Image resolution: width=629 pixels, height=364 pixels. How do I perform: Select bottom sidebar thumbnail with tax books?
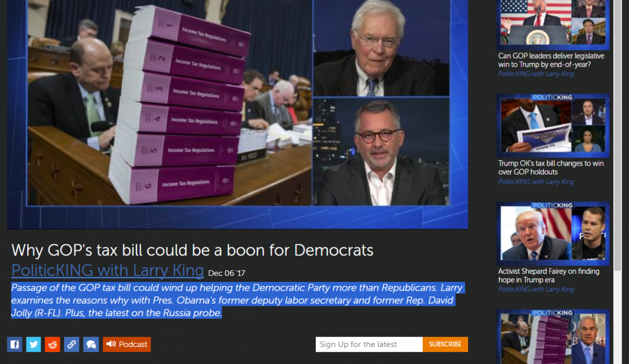[x=552, y=339]
